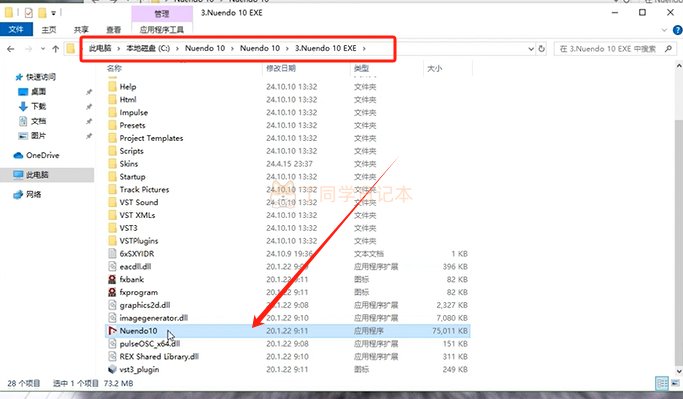Expand the ribbon with the chevron
The image size is (683, 399).
[x=664, y=30]
